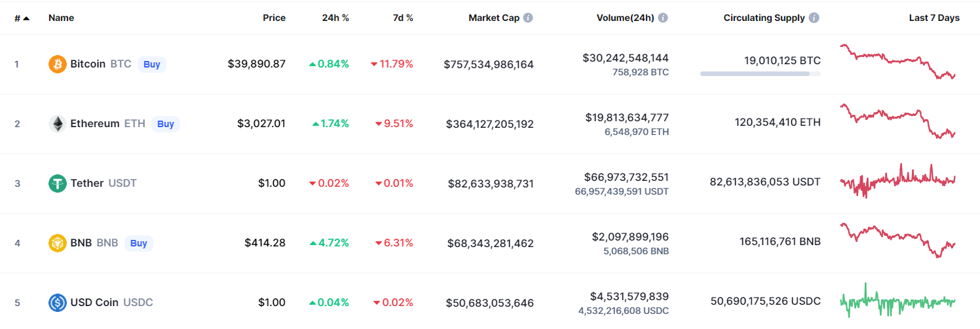The image size is (980, 329).
Task: Click supply value 120,354,410 ETH
Action: (778, 122)
